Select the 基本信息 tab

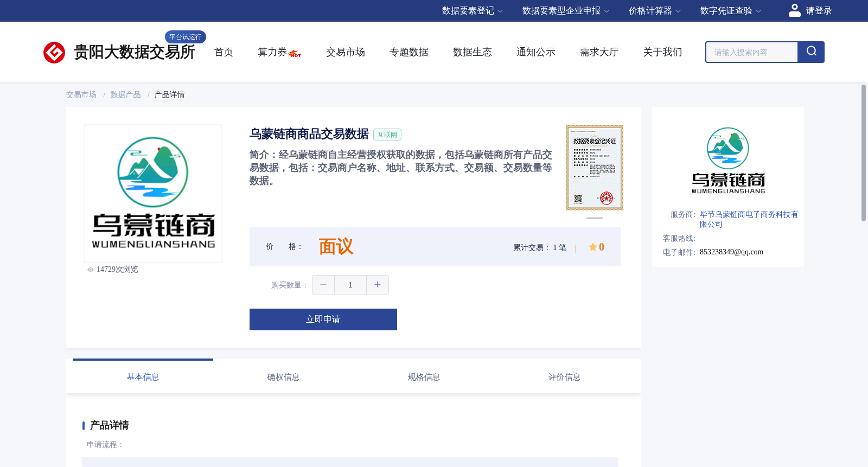point(143,377)
